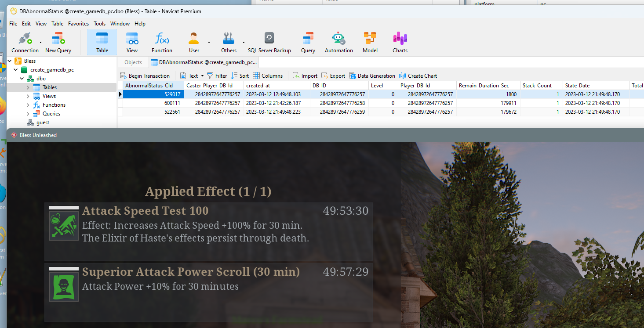Open the Help menu
The height and width of the screenshot is (328, 644).
[140, 24]
